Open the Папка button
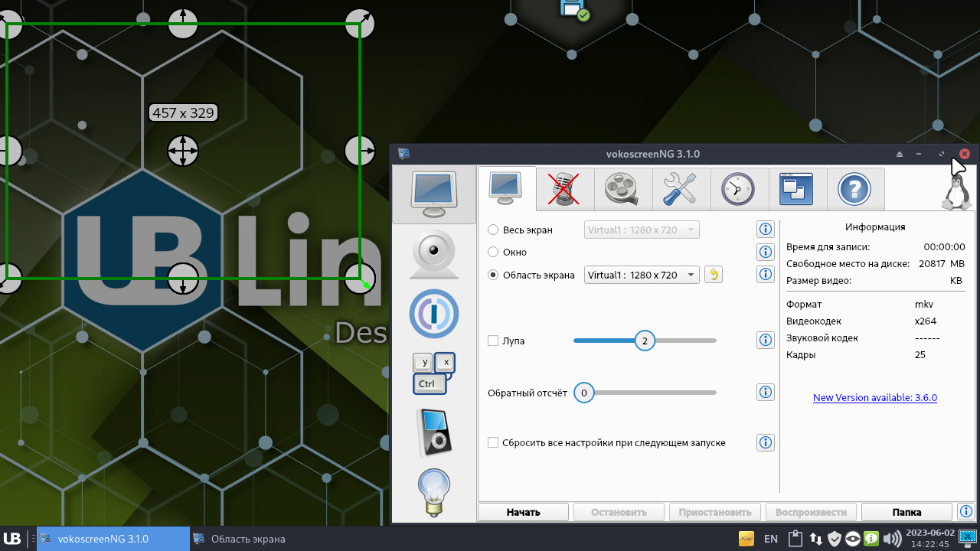980x551 pixels. (906, 512)
